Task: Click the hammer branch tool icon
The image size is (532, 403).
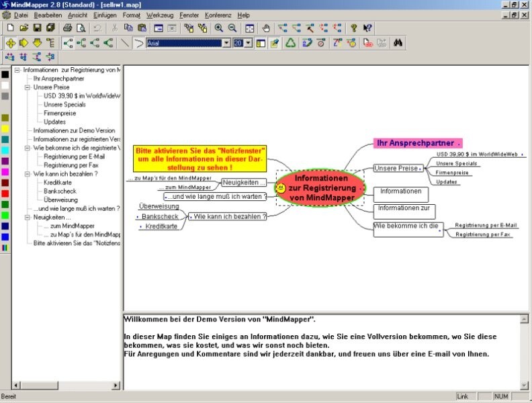Action: point(310,28)
